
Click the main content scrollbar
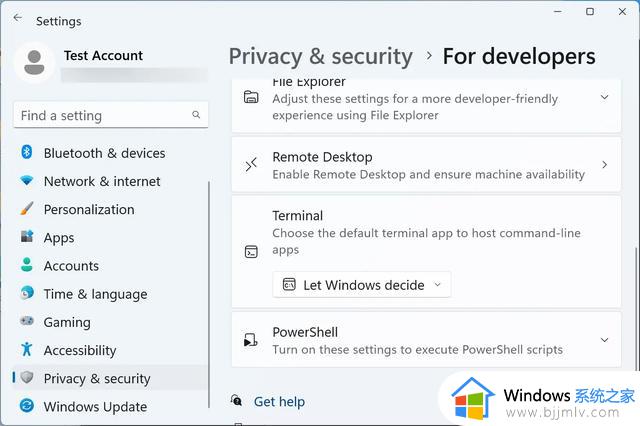[x=637, y=310]
